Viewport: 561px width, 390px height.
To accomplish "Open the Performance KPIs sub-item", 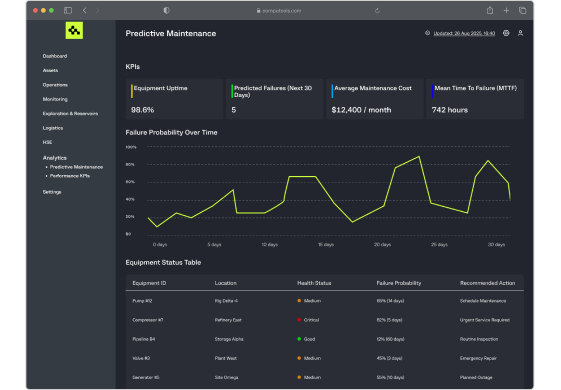I will (70, 176).
